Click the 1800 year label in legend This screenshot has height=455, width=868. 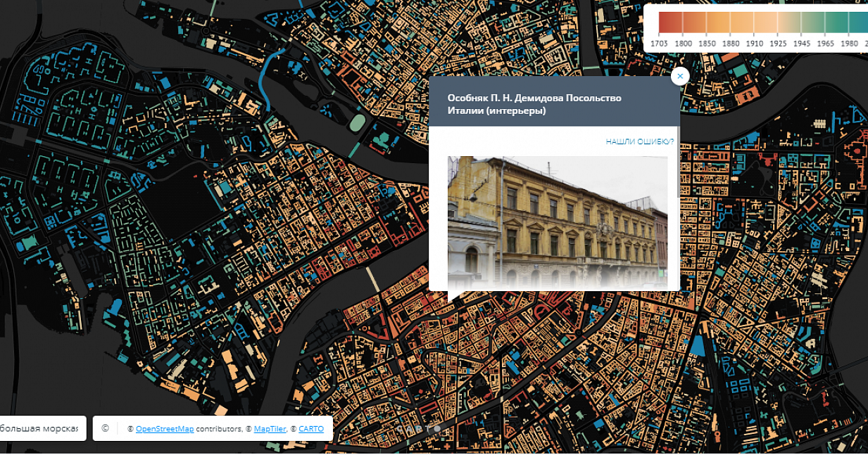click(683, 44)
